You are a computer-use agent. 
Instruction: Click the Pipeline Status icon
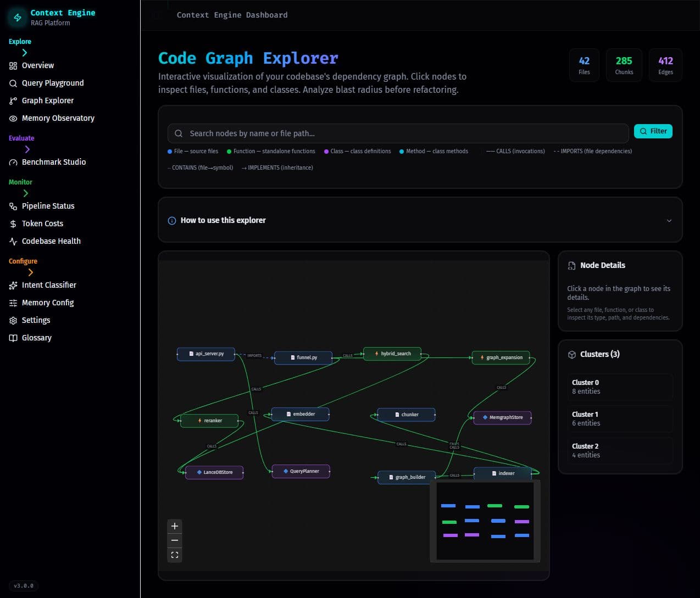pos(13,206)
